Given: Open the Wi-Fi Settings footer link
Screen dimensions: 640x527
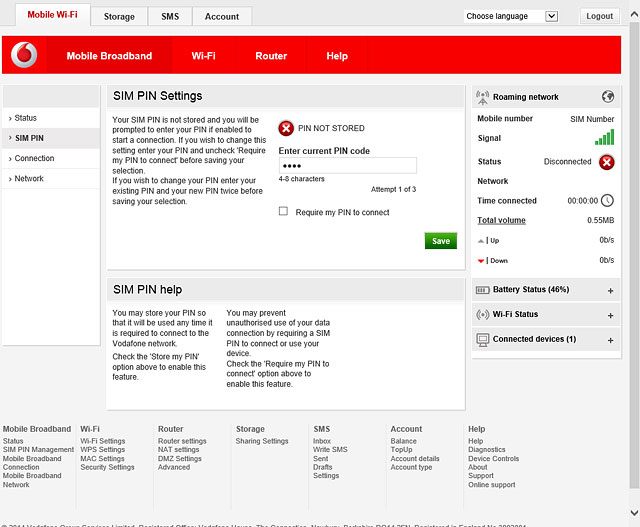Looking at the screenshot, I should (x=103, y=441).
